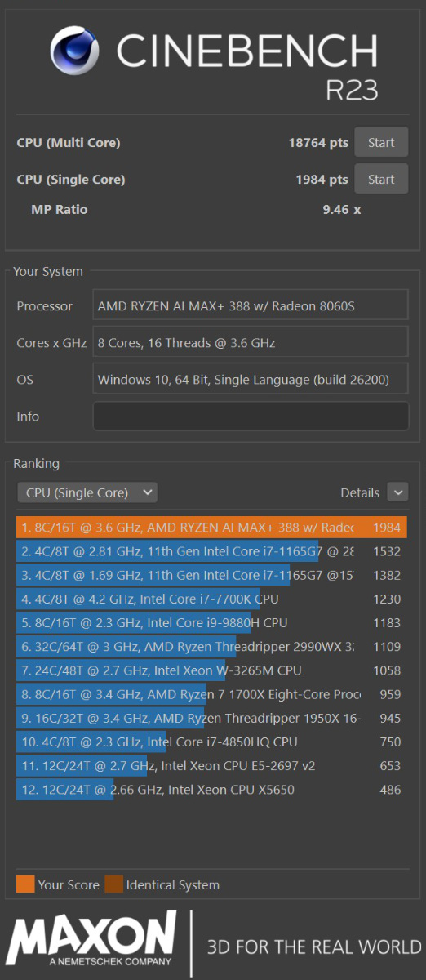Start the CPU Single Core test

(381, 179)
